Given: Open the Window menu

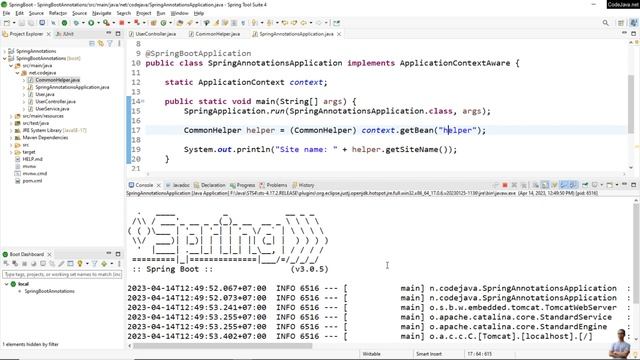Looking at the screenshot, I should pyautogui.click(x=180, y=13).
